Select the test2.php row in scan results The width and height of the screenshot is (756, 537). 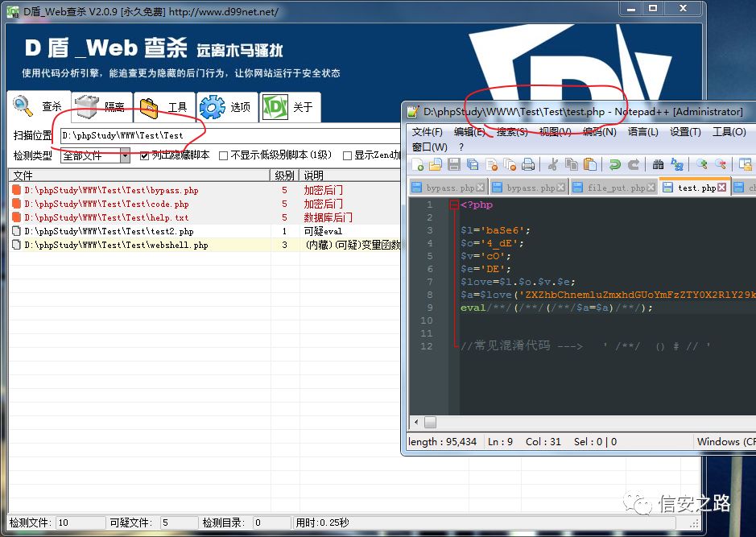point(205,231)
